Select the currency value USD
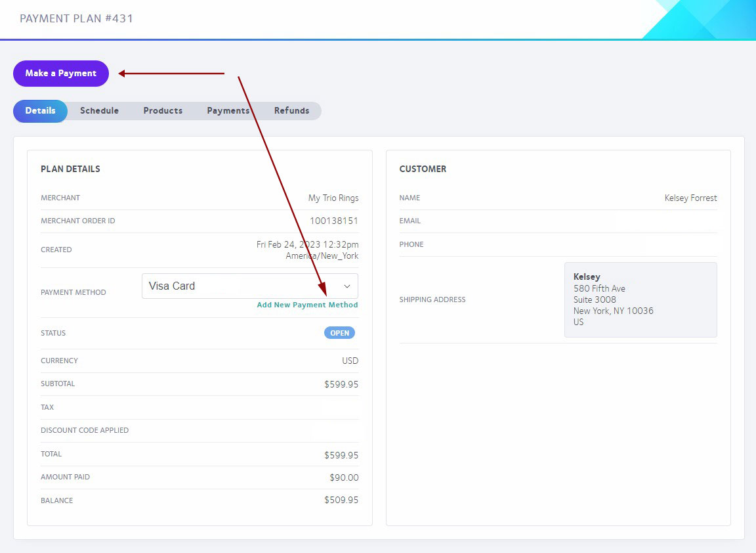756x553 pixels. click(x=350, y=361)
